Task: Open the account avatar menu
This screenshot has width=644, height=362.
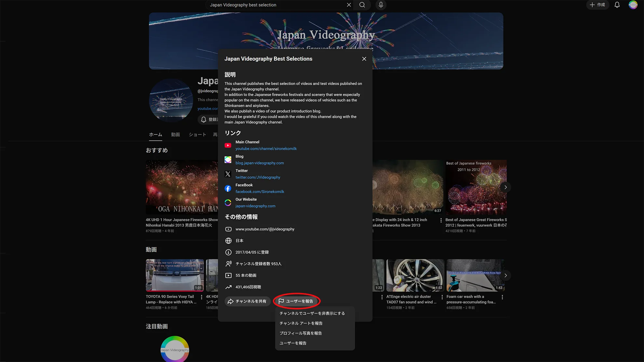Action: coord(633,5)
